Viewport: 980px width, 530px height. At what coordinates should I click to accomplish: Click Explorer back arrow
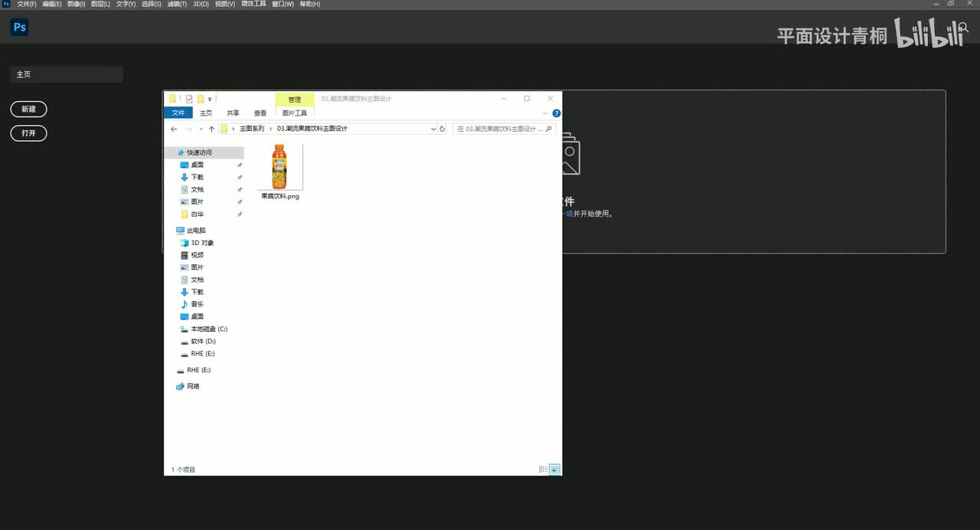point(174,129)
